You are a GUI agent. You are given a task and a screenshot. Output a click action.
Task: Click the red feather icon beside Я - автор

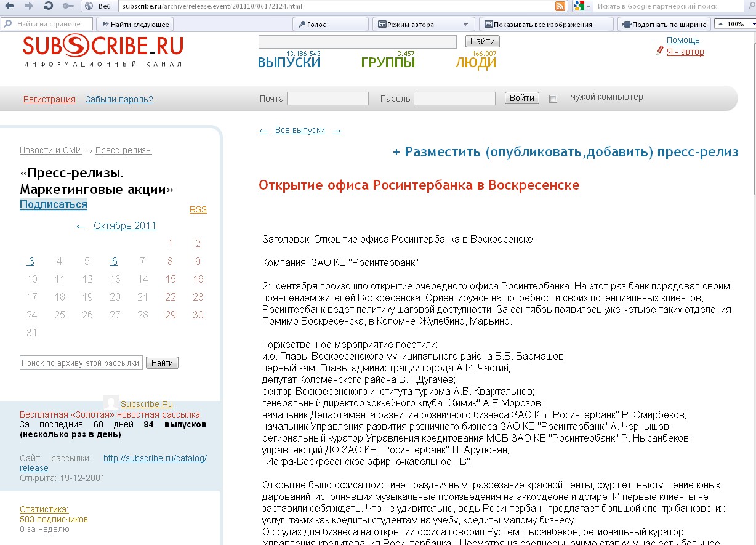point(660,51)
